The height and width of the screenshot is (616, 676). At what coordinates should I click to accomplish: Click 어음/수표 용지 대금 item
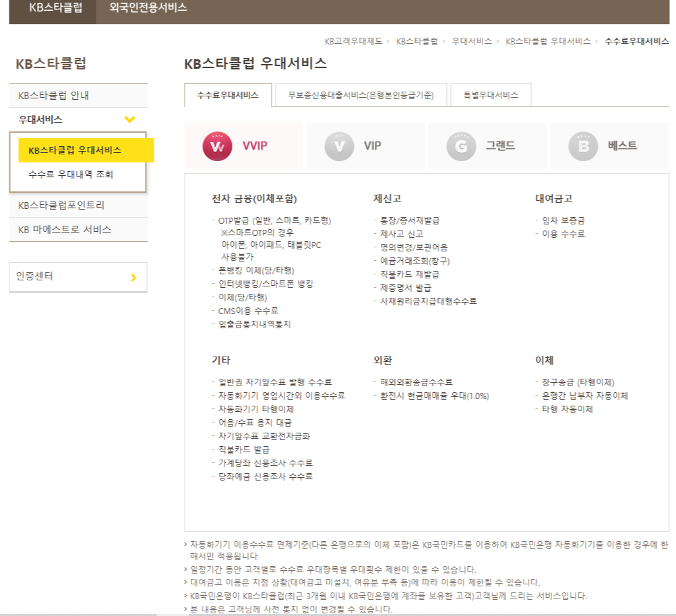[255, 423]
